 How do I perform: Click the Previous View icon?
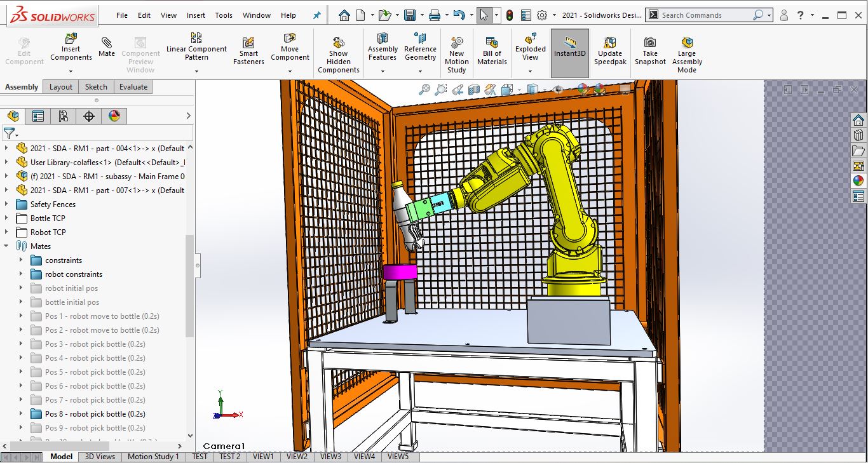457,90
